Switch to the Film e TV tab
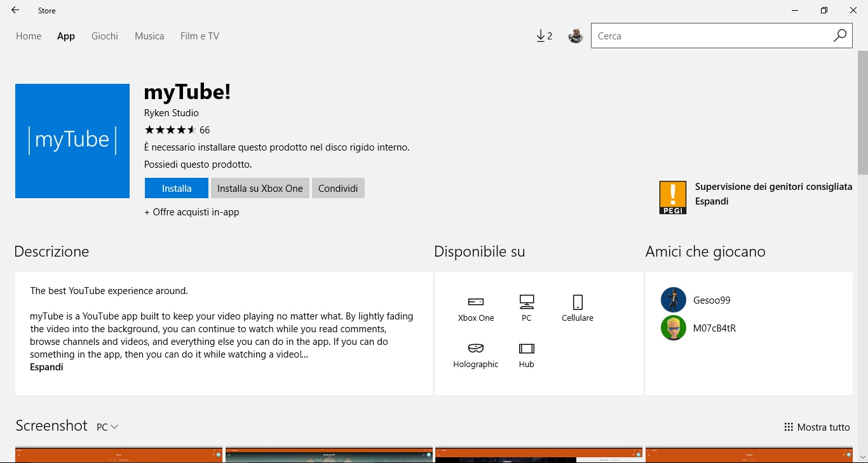868x463 pixels. [x=200, y=36]
